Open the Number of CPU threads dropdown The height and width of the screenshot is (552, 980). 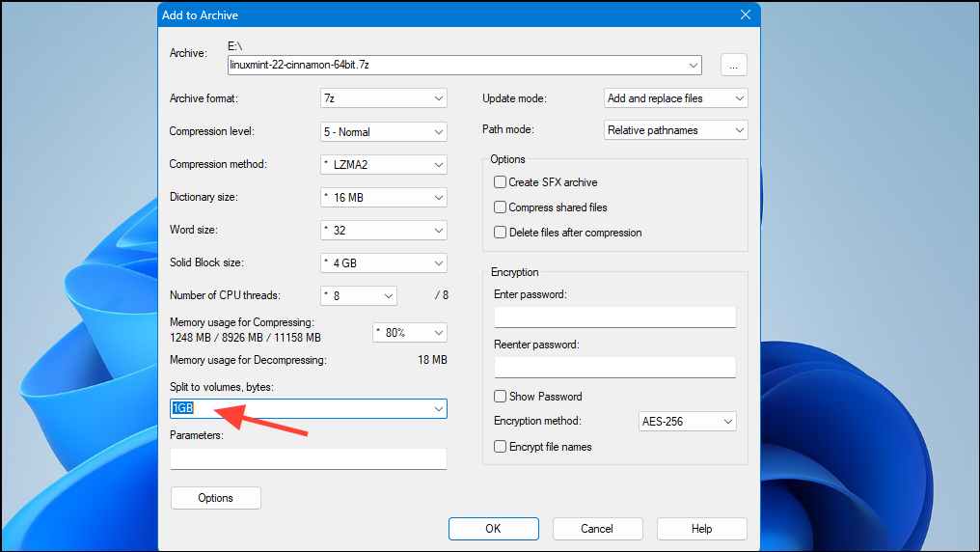tap(359, 295)
